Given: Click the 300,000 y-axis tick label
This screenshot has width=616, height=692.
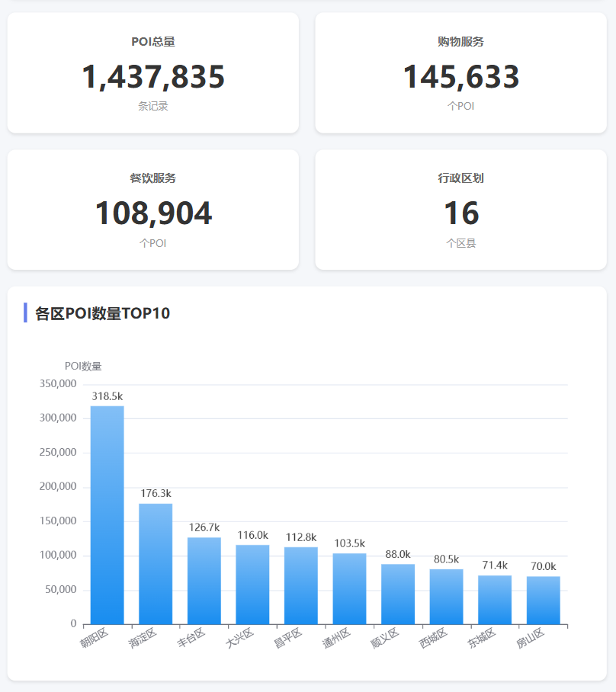Looking at the screenshot, I should point(58,418).
